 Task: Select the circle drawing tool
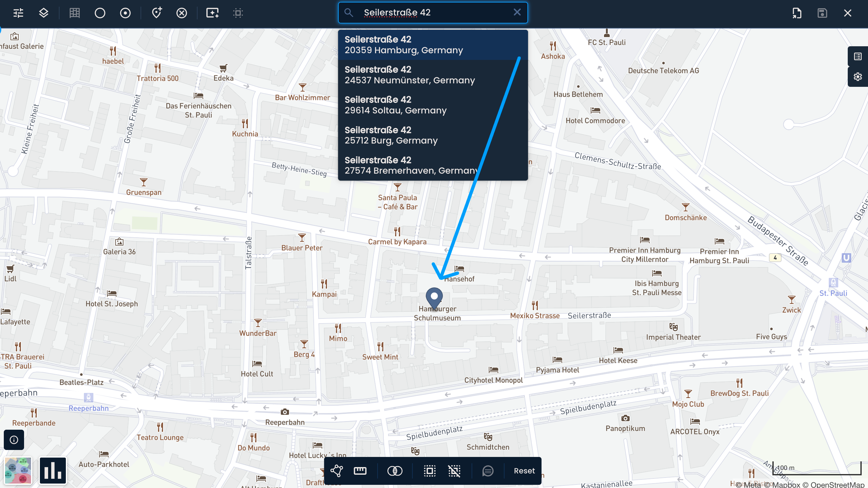point(100,13)
